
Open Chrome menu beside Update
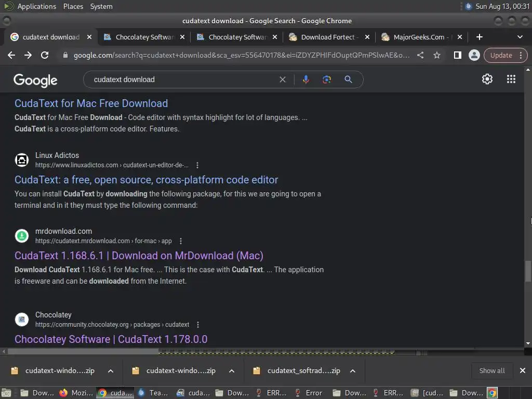[x=521, y=55]
